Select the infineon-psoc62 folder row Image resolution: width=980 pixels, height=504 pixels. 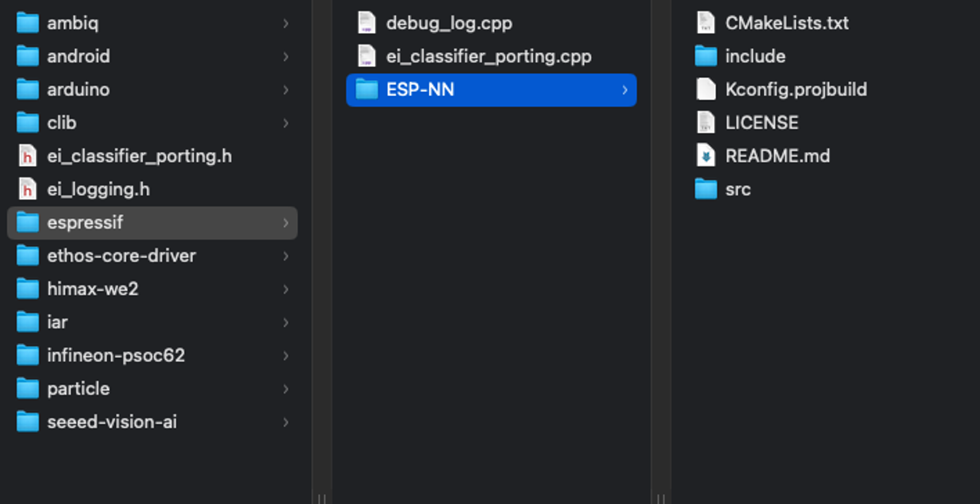coord(116,356)
